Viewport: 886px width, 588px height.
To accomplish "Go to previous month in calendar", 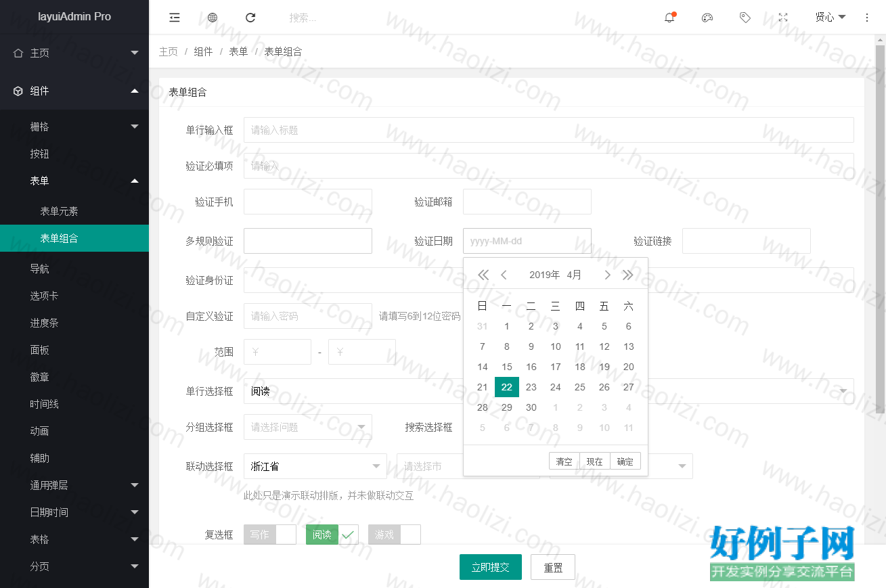I will point(504,275).
